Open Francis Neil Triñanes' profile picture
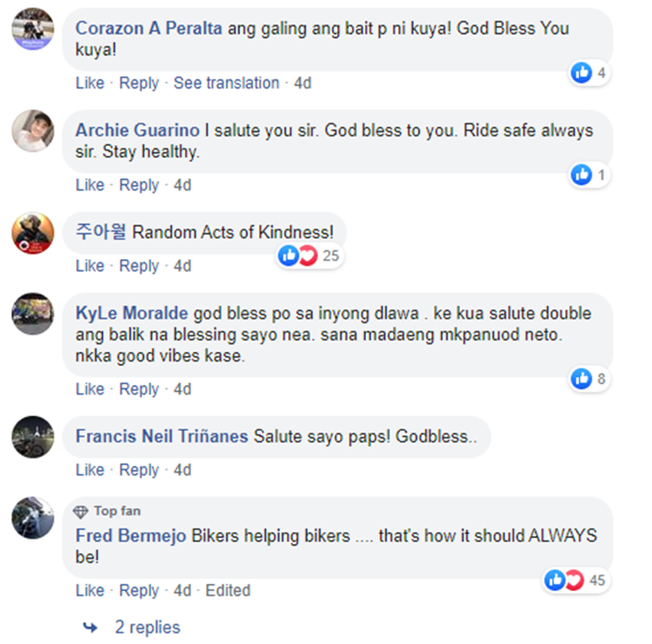The height and width of the screenshot is (644, 652). (x=33, y=436)
